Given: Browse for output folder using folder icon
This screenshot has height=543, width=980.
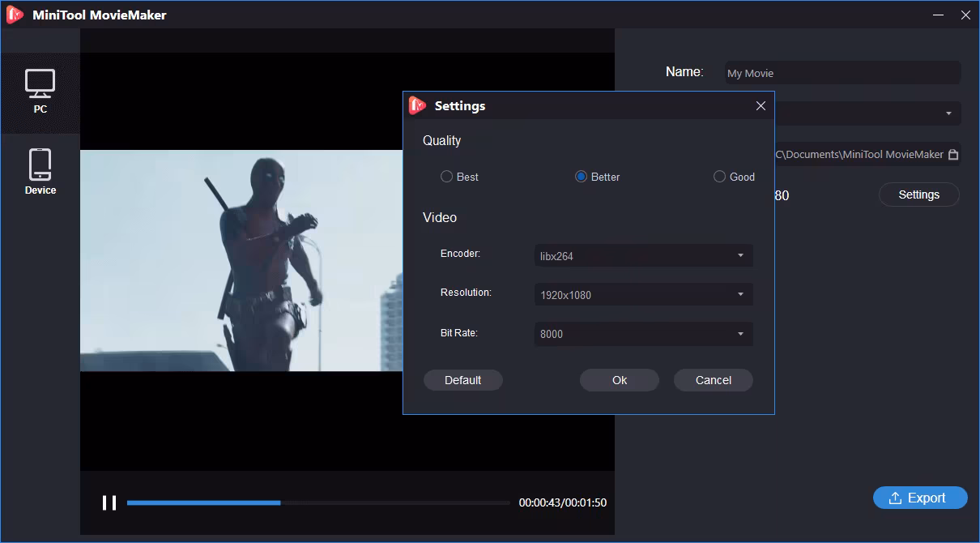Looking at the screenshot, I should coord(953,154).
